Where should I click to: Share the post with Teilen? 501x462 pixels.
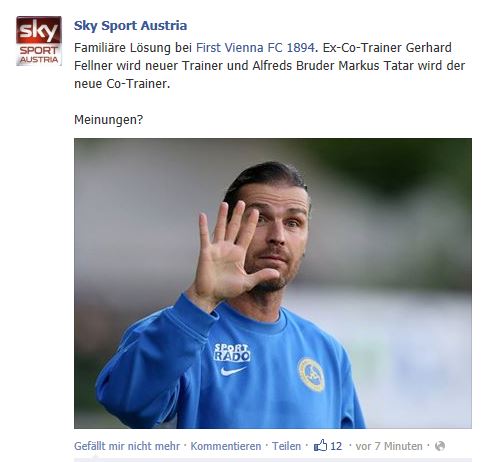286,446
